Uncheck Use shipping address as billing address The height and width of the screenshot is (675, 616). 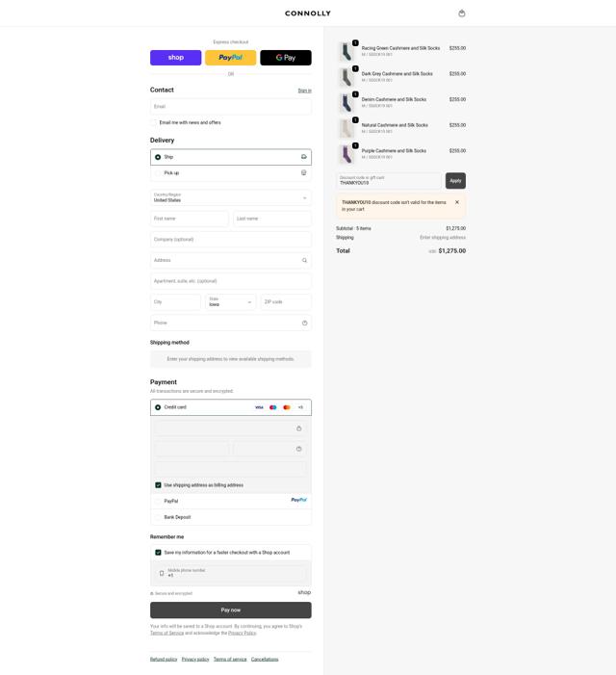tap(158, 485)
